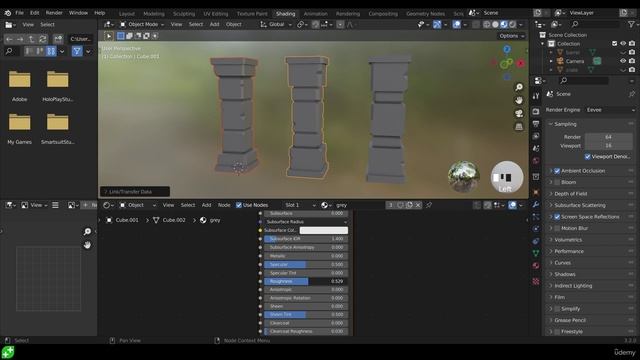Image resolution: width=640 pixels, height=360 pixels.
Task: Enable the Motion Blur checkbox
Action: (557, 228)
